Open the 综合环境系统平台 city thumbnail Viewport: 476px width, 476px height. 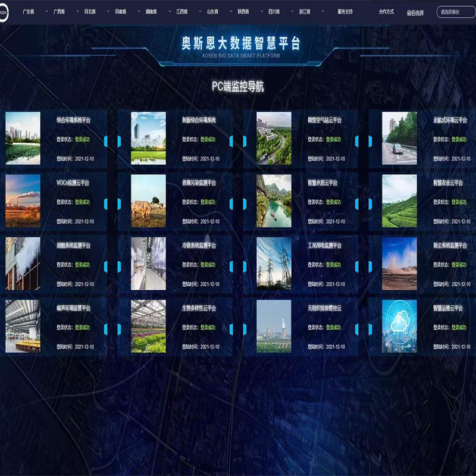[23, 138]
